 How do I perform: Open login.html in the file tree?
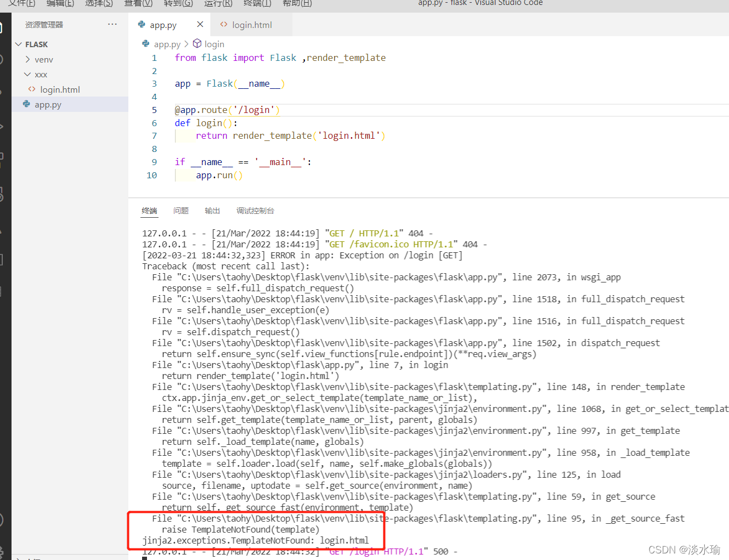[x=60, y=89]
